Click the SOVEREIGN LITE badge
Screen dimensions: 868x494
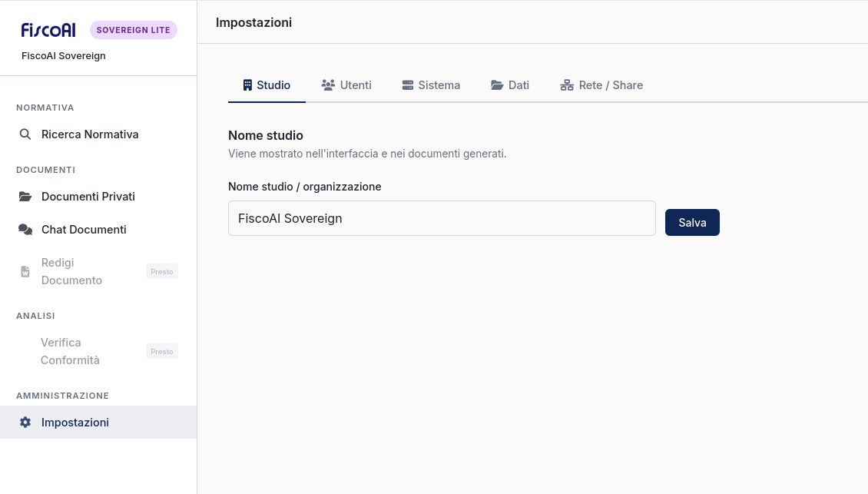tap(134, 30)
